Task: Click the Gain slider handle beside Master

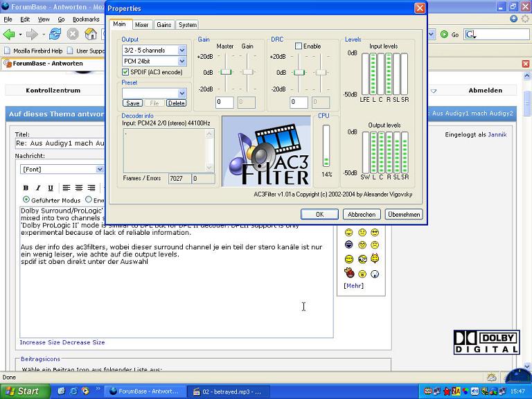Action: coord(248,72)
